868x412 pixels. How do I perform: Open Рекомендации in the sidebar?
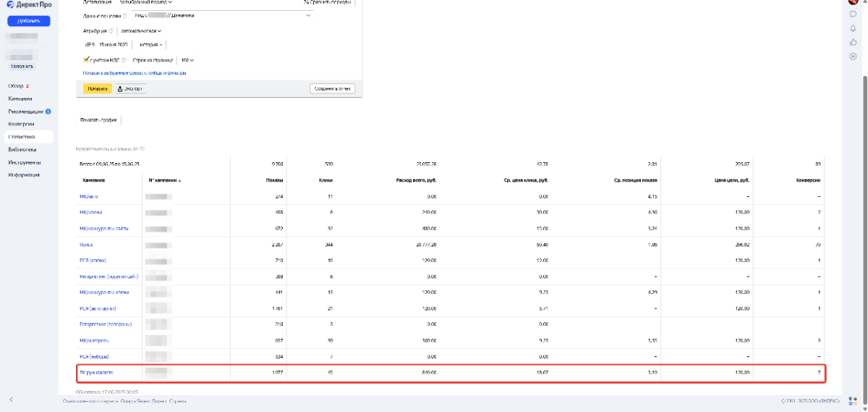[x=26, y=112]
